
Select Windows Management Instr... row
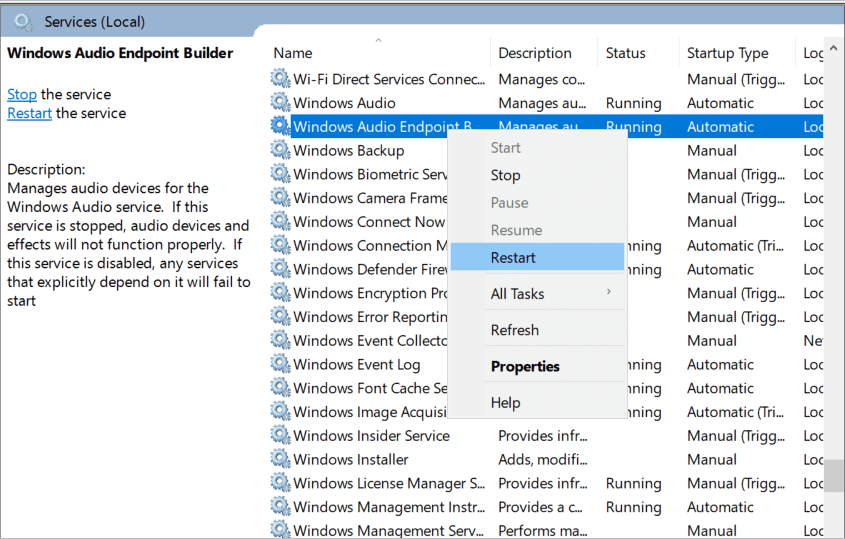point(546,506)
